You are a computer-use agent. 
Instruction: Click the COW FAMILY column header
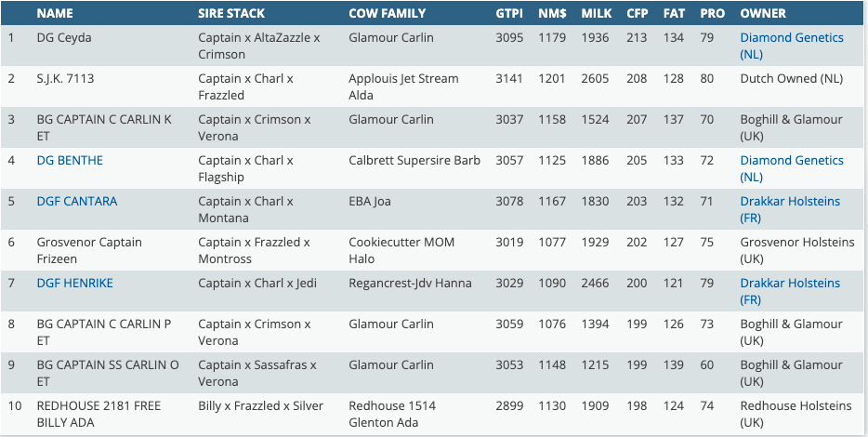(x=387, y=14)
